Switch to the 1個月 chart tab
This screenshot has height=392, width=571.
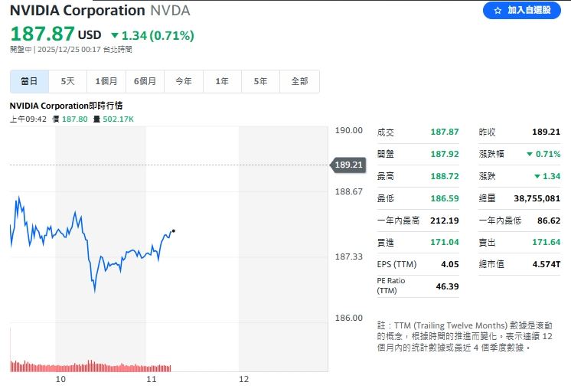(106, 81)
